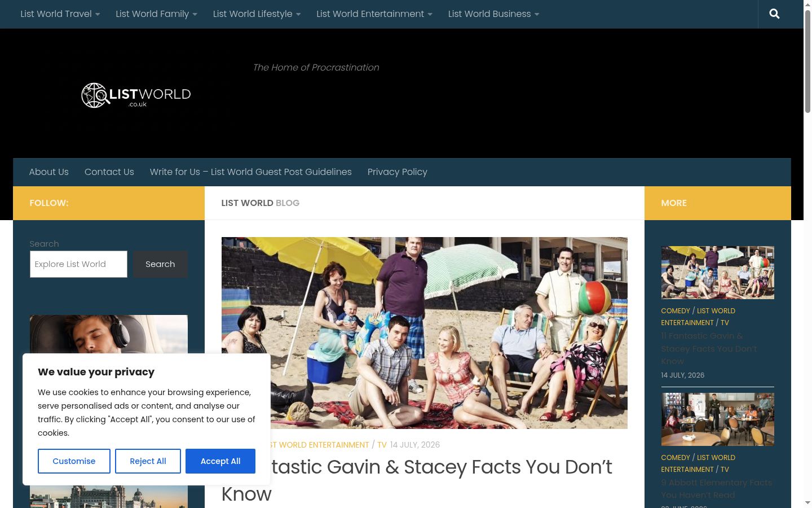Go to the About Us page

coord(49,172)
